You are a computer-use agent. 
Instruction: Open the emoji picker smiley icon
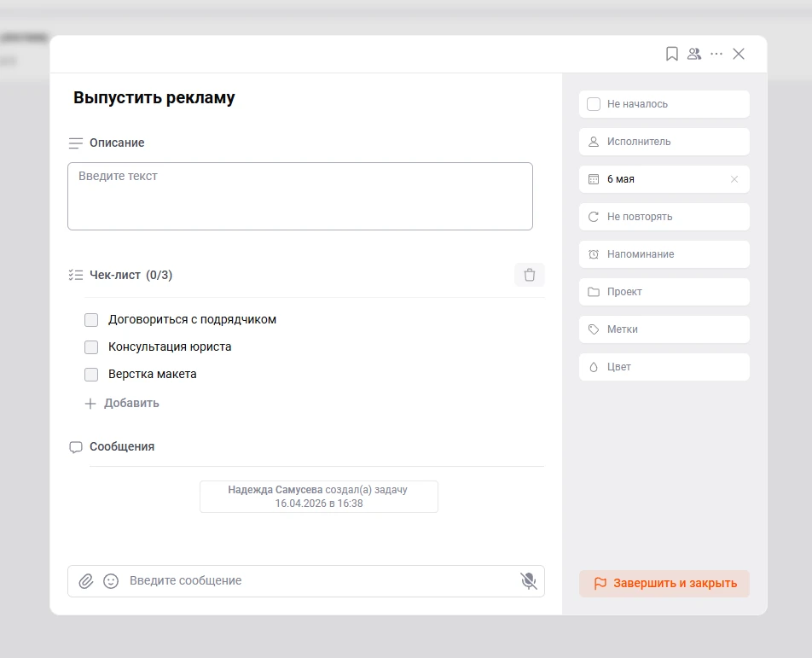(x=111, y=581)
